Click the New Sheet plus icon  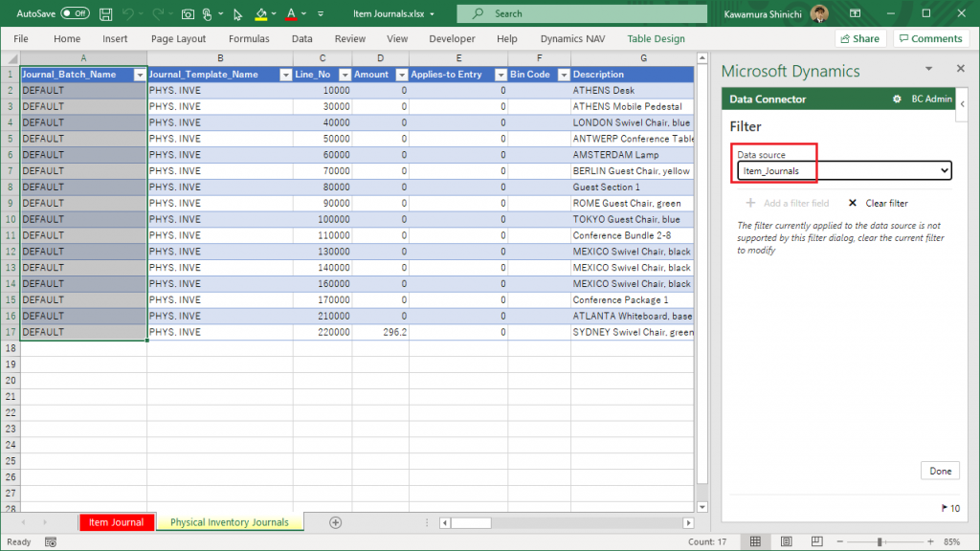click(336, 522)
